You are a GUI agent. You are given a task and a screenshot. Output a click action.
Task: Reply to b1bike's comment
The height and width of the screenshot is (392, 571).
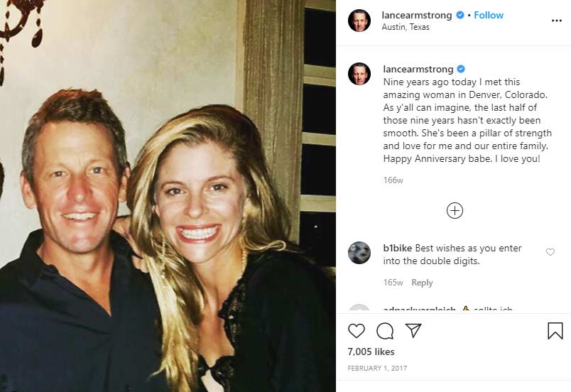(x=422, y=283)
